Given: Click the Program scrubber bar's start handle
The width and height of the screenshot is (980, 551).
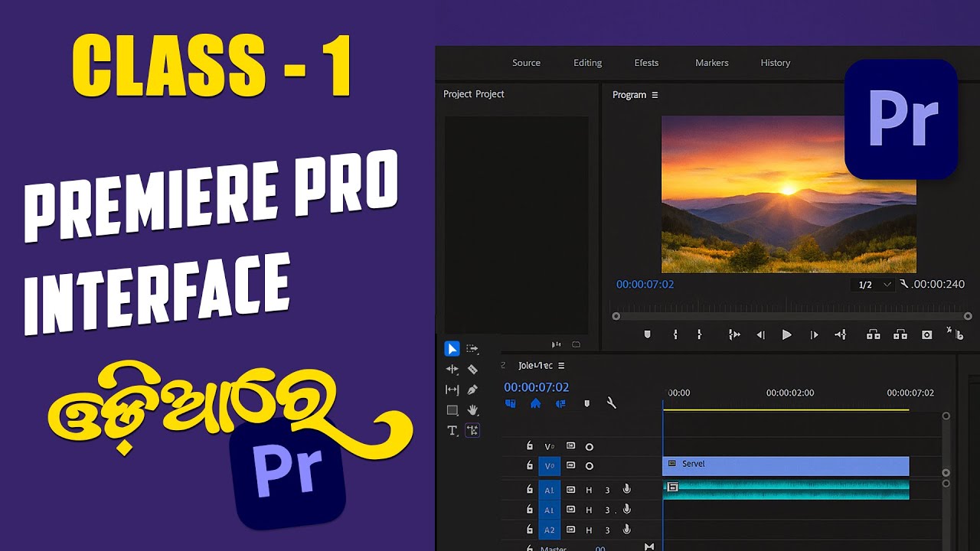Looking at the screenshot, I should 615,316.
